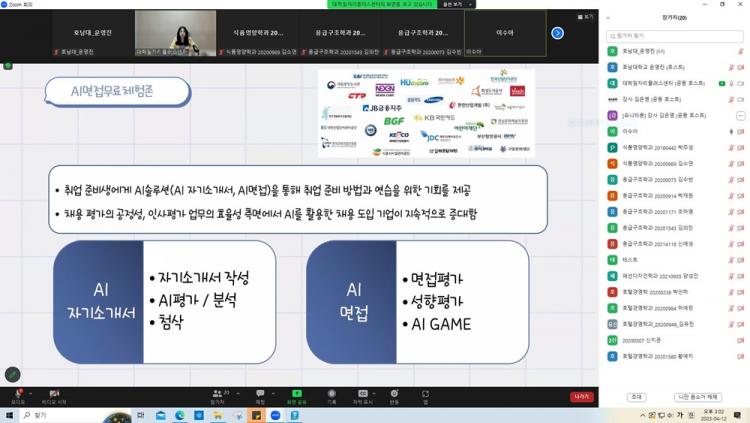Viewport: 750px width, 423px height.
Task: Click the mute microphone icon in Zoom toolbar
Action: pos(17,392)
